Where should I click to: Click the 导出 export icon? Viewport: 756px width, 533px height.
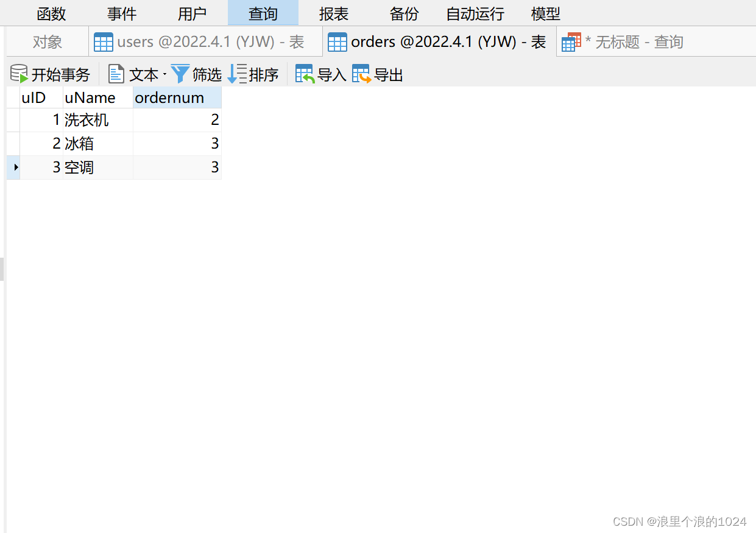[361, 74]
